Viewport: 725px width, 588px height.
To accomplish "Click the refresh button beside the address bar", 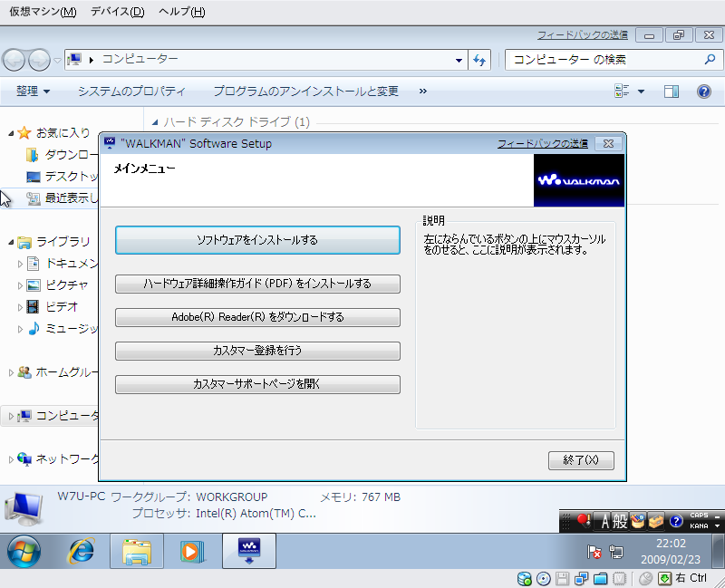I will click(479, 60).
